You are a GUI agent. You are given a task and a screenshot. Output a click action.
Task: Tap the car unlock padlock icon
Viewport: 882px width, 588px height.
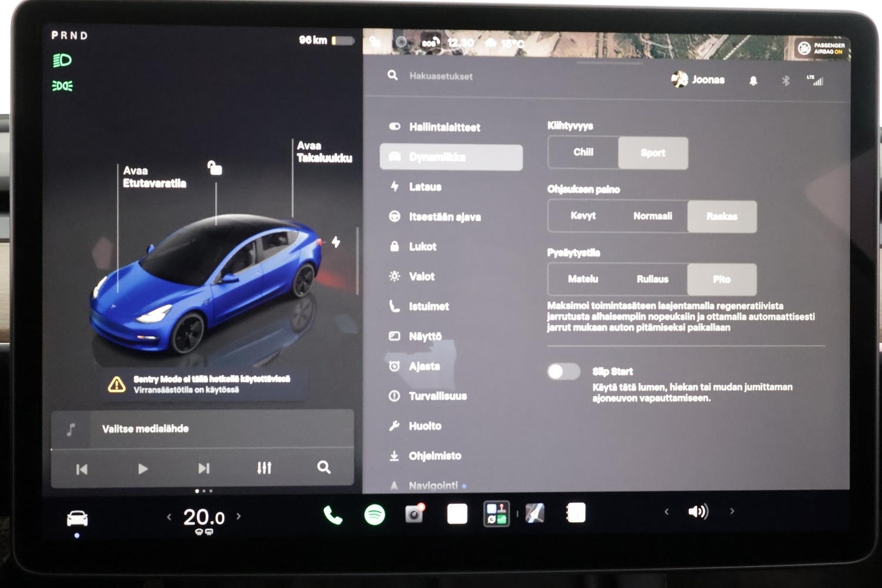[x=215, y=168]
